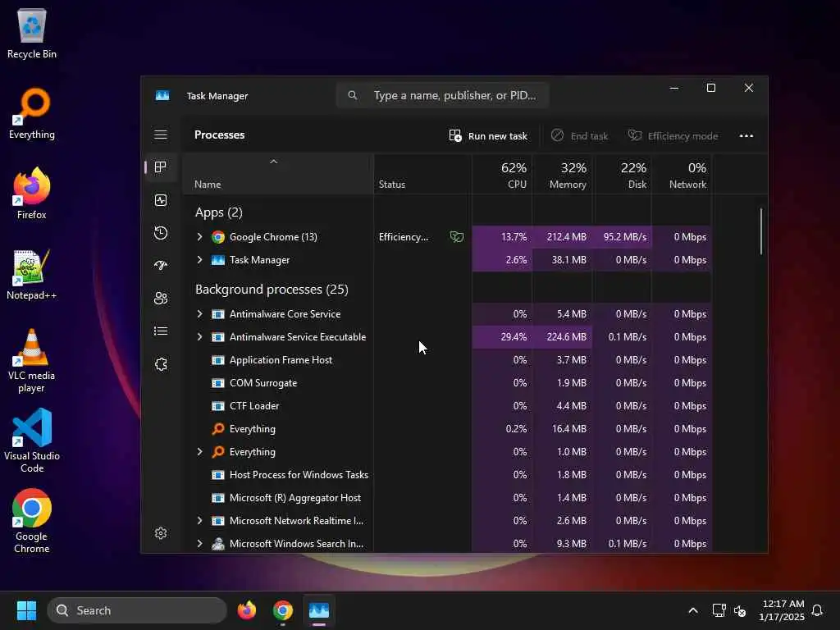This screenshot has width=840, height=630.
Task: Open the notifications bell in system tray
Action: point(817,610)
